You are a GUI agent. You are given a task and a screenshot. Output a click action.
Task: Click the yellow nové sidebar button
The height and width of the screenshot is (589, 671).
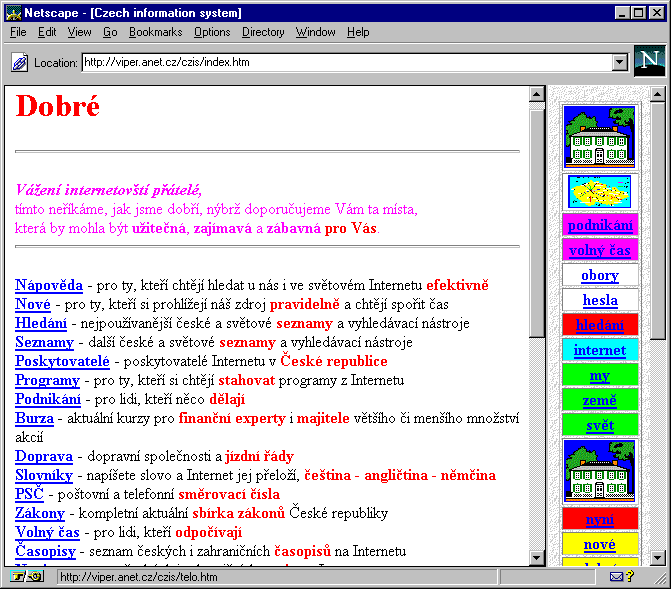pos(600,544)
